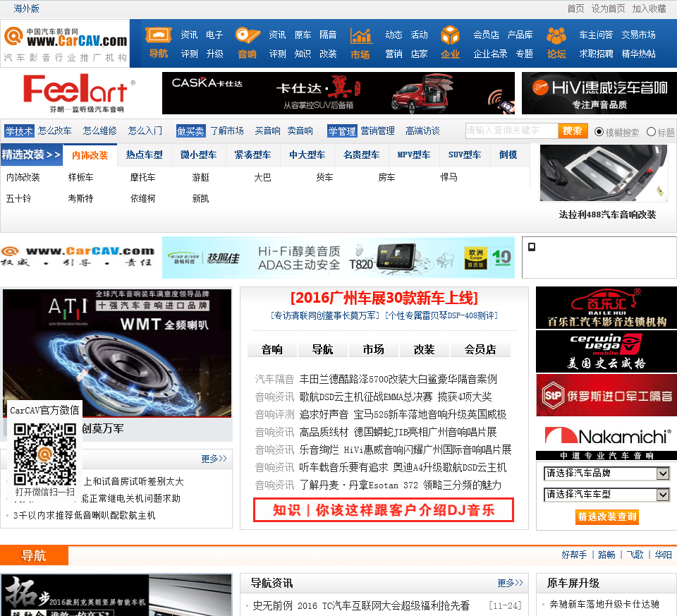677x616 pixels.
Task: Switch to the 热点车型 tab
Action: point(144,155)
